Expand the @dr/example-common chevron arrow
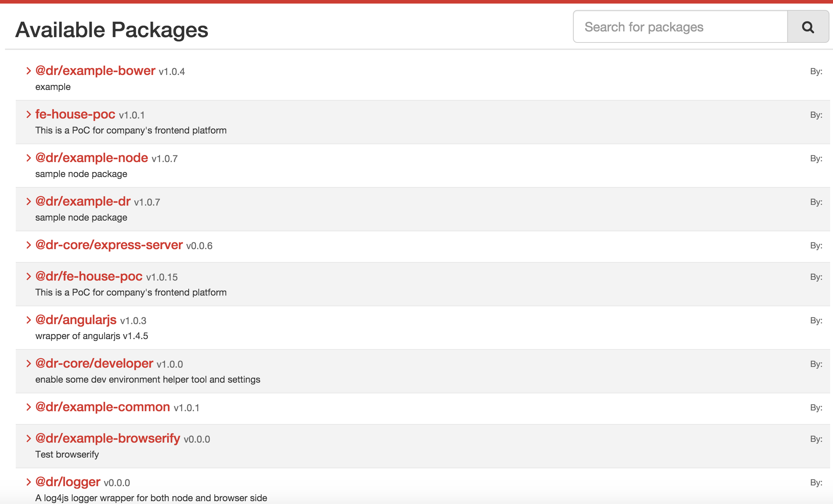This screenshot has height=504, width=833. [x=29, y=407]
